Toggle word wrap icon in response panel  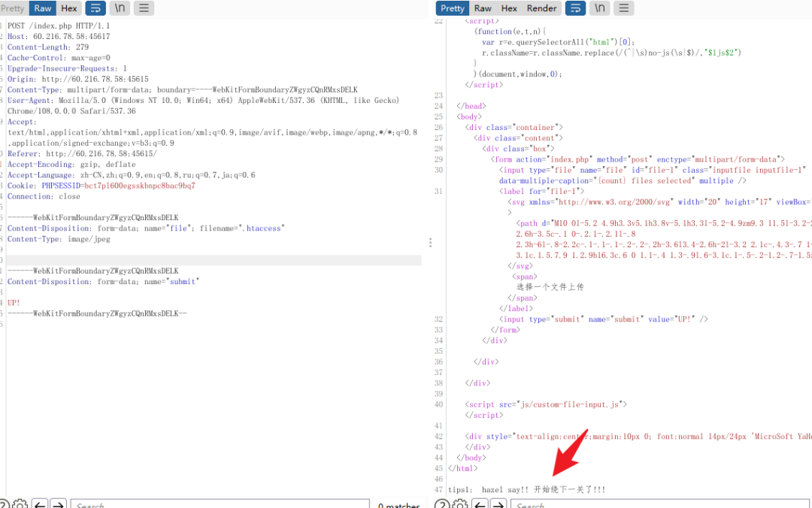[575, 8]
